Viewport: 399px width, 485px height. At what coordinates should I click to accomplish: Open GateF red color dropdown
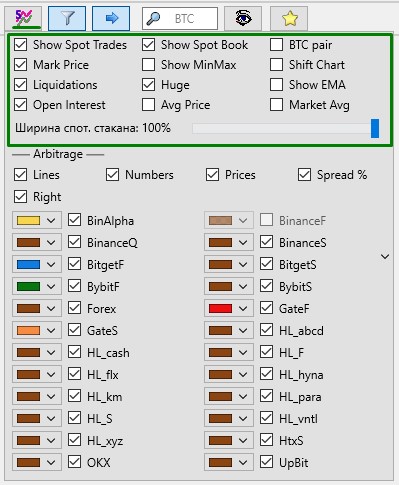click(229, 308)
